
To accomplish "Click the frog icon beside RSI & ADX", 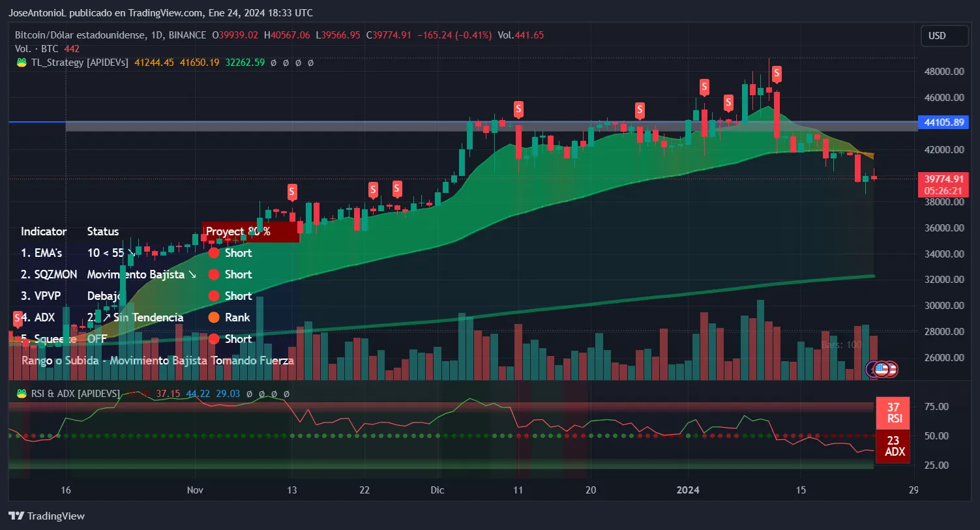I will click(x=22, y=394).
